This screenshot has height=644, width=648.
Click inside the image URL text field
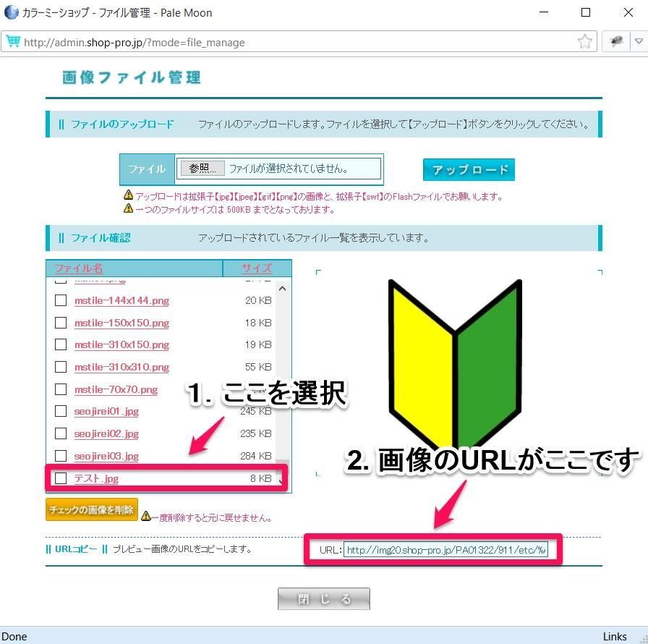tap(445, 550)
